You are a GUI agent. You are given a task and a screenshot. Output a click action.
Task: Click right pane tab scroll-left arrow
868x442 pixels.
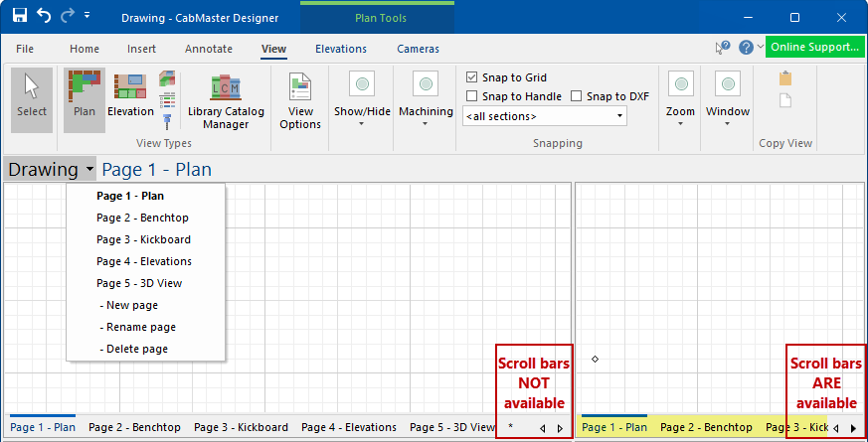[x=836, y=428]
